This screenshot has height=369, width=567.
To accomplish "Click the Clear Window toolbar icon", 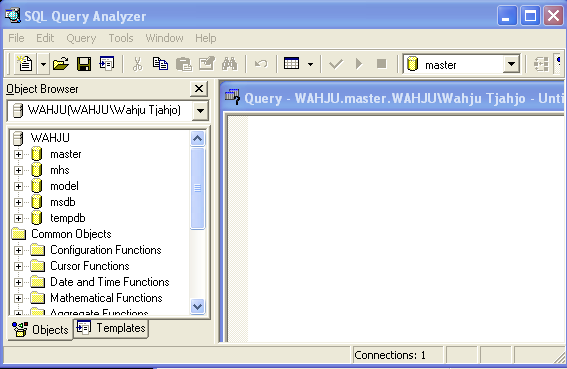I will click(x=207, y=64).
